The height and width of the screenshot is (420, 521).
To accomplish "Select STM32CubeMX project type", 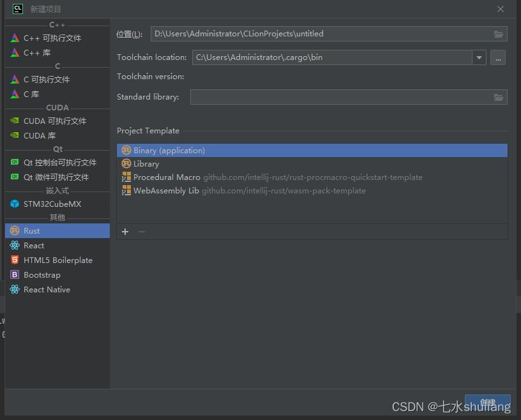I will tap(57, 204).
